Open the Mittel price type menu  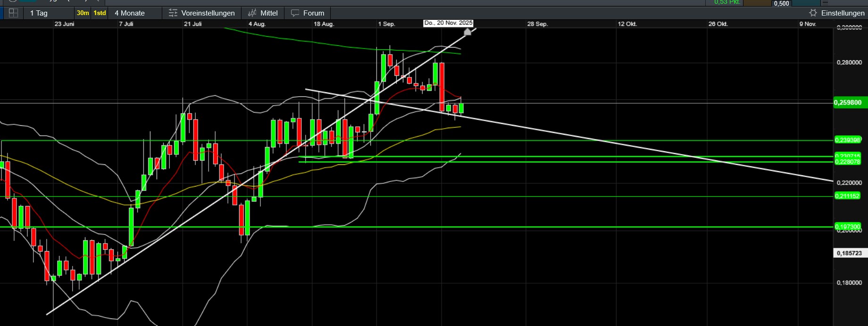[x=263, y=13]
